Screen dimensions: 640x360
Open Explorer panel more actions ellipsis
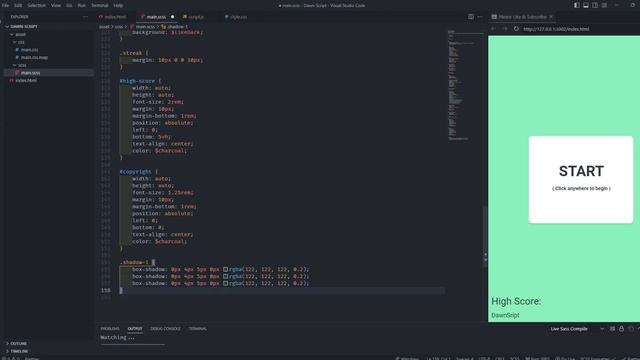[85, 17]
